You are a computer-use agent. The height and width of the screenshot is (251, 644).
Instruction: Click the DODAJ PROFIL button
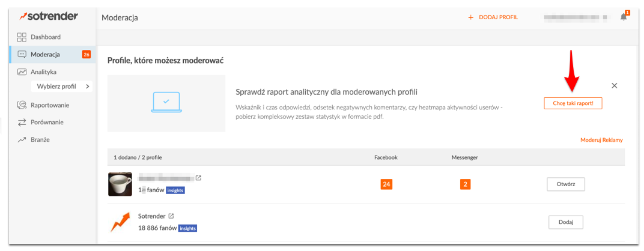click(x=493, y=17)
